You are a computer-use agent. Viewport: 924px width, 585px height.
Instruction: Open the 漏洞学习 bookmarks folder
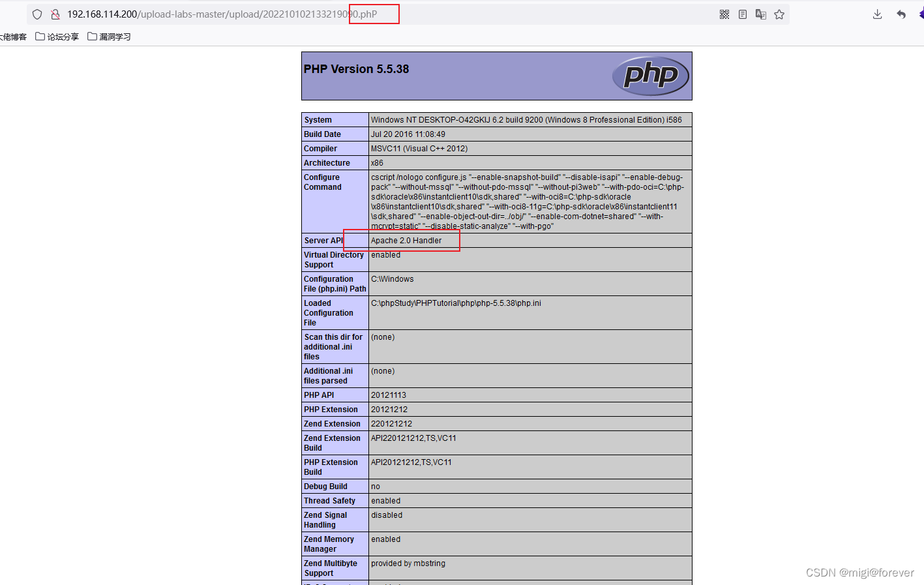[110, 37]
